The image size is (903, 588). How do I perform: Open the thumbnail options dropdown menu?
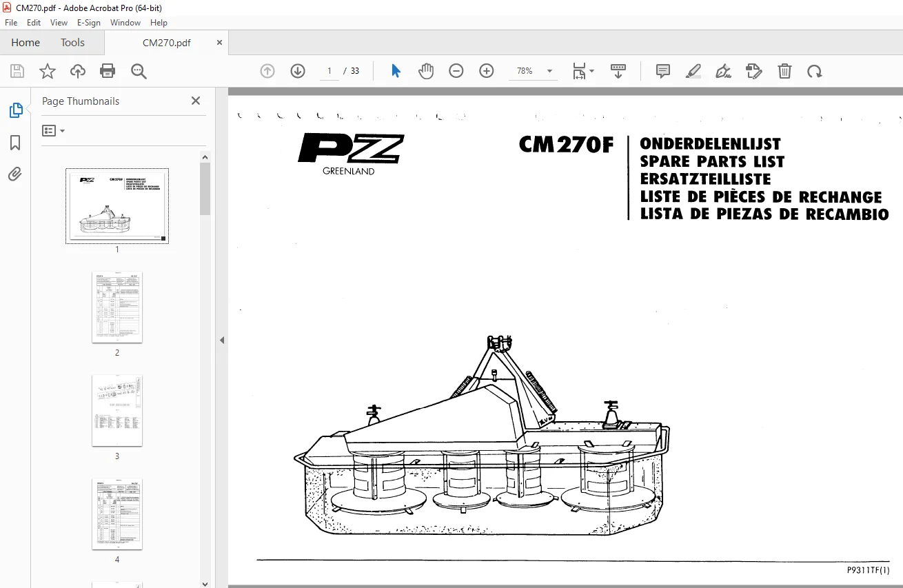[x=53, y=130]
